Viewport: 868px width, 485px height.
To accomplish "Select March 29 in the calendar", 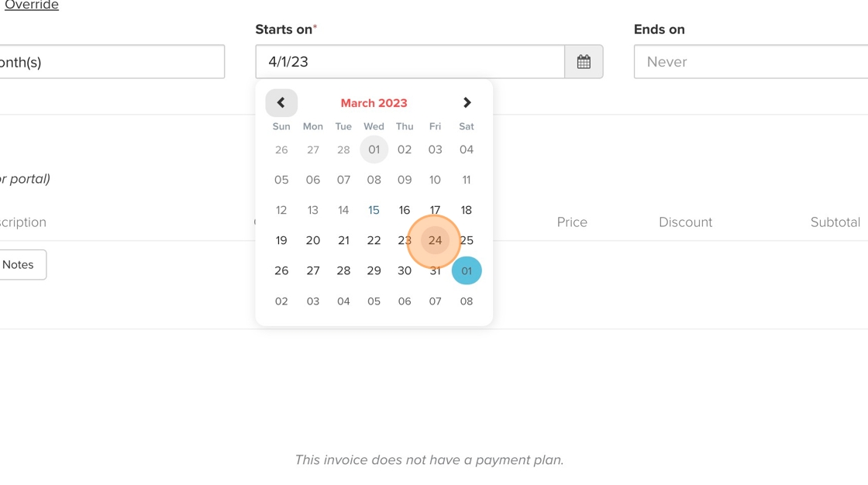I will [x=374, y=271].
